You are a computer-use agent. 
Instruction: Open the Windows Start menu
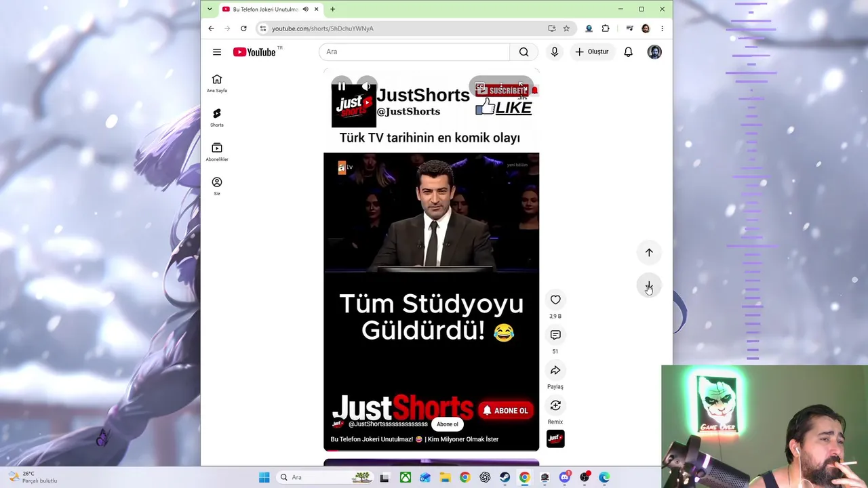tap(264, 477)
